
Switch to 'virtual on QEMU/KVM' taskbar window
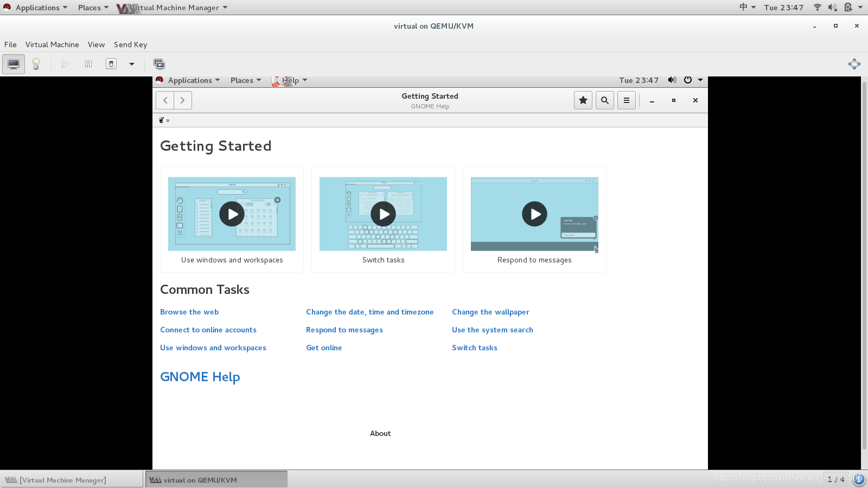tap(216, 480)
